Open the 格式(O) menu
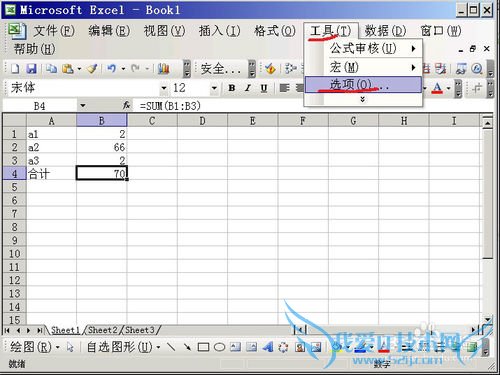The width and height of the screenshot is (500, 375). pos(275,31)
